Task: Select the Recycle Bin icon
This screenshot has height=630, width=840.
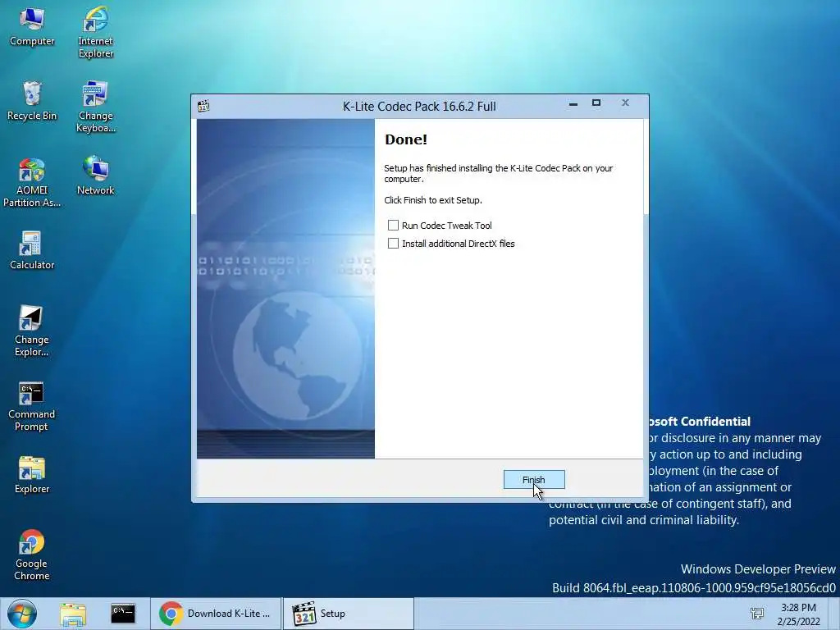Action: pyautogui.click(x=32, y=101)
